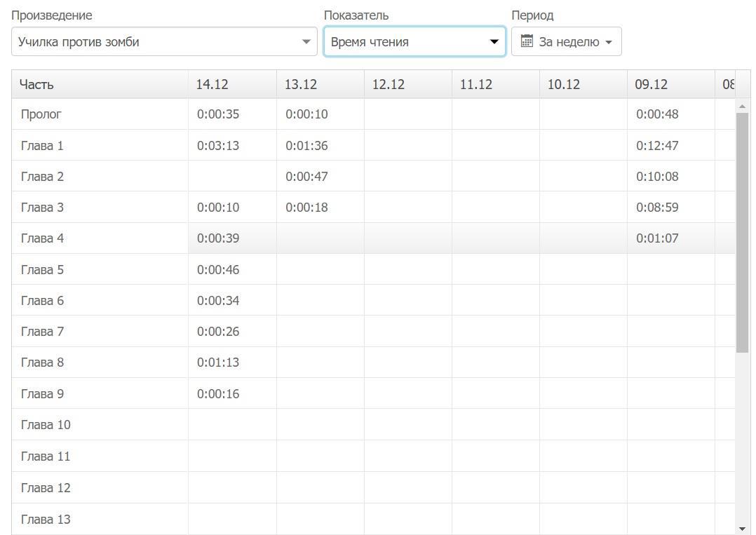Click the vertical scrollbar thumb
The image size is (756, 535).
pyautogui.click(x=742, y=231)
